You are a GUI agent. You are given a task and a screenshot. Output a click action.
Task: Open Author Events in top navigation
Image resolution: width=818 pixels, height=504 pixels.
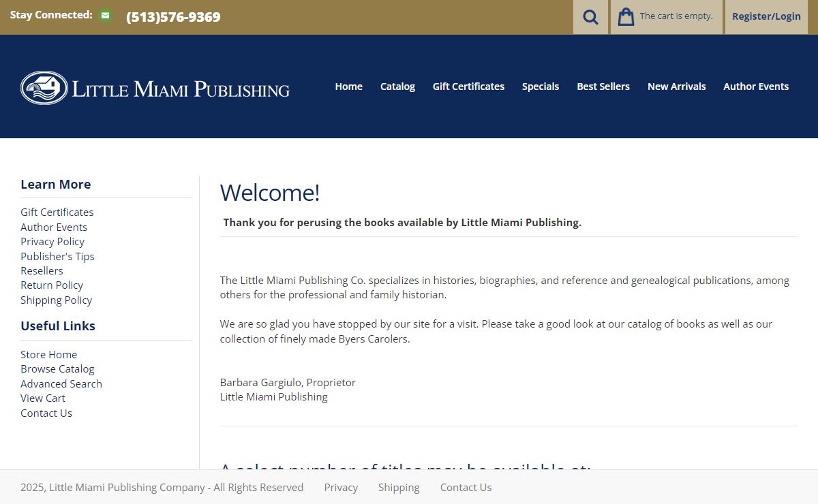click(756, 86)
